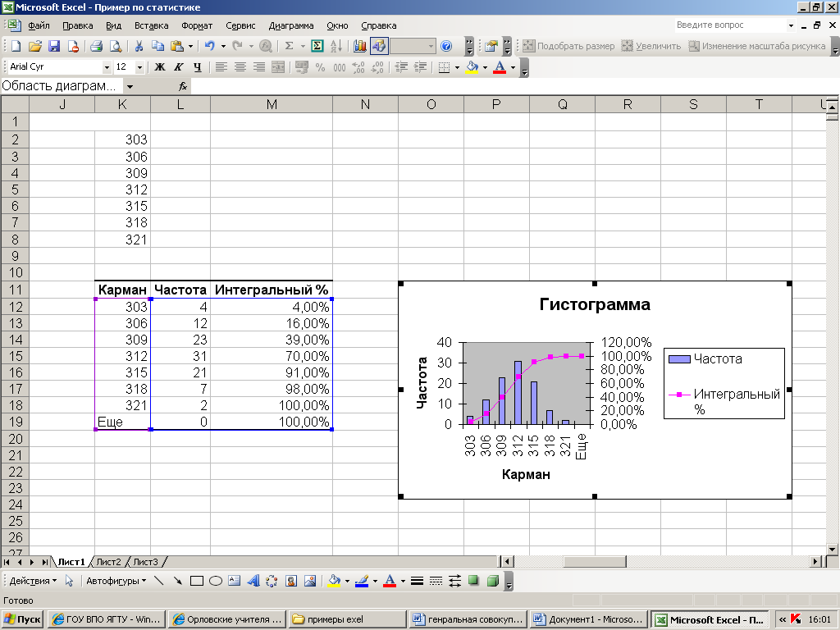Launch the Chart Wizard icon
Viewport: 840px width, 630px height.
359,46
